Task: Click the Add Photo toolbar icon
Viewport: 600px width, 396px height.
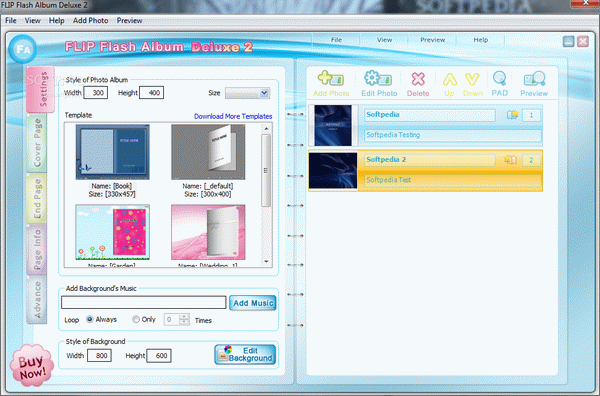Action: pos(331,78)
